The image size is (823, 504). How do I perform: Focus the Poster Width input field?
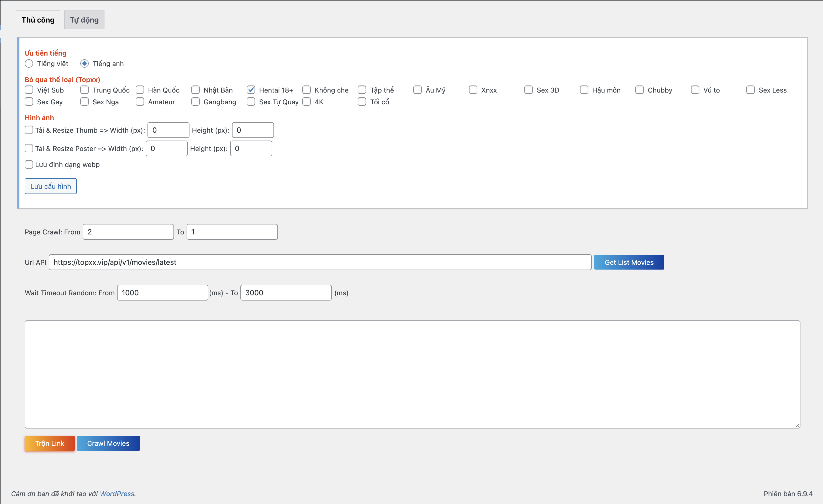pos(167,148)
